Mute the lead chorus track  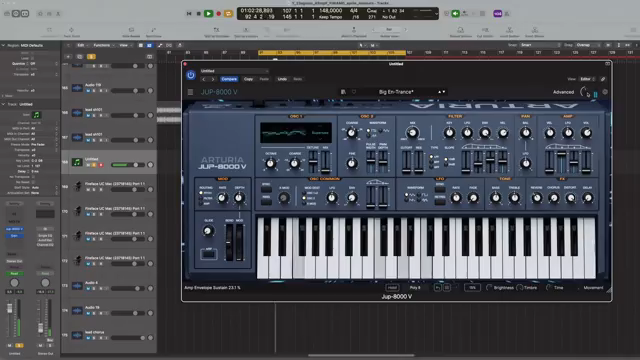[x=88, y=338]
